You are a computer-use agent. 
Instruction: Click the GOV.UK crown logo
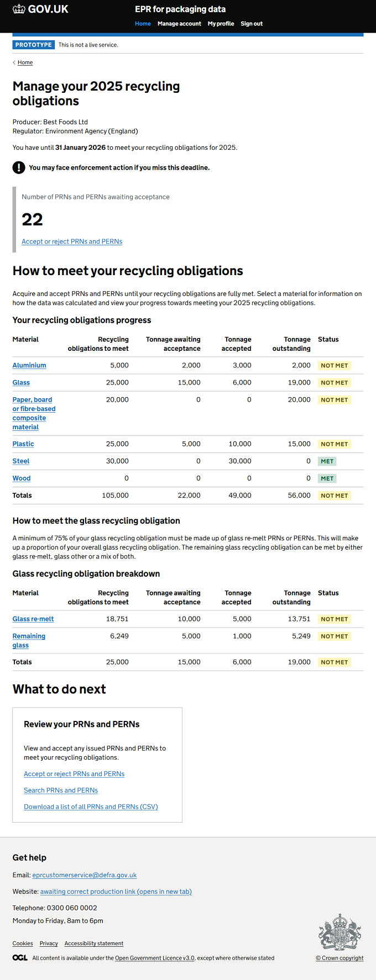click(19, 9)
